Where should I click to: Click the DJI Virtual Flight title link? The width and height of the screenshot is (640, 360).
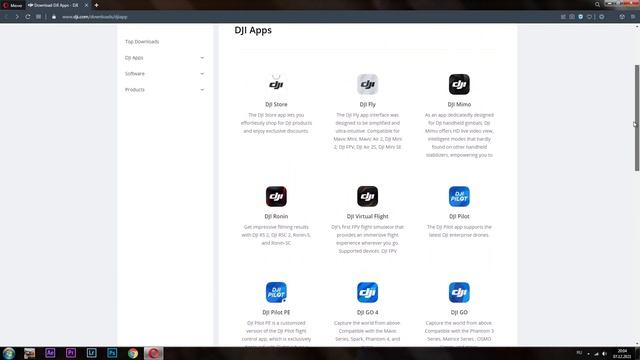(x=368, y=216)
